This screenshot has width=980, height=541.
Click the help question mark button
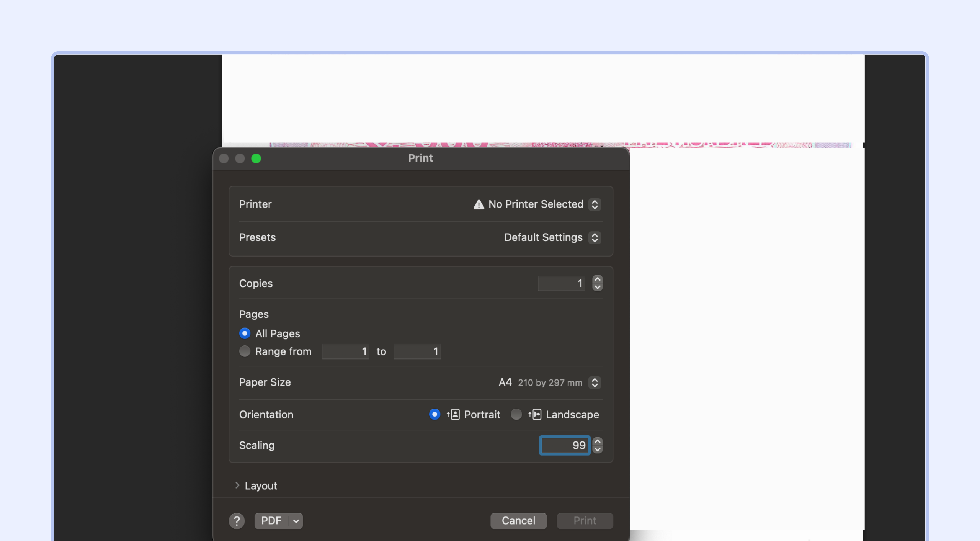237,521
